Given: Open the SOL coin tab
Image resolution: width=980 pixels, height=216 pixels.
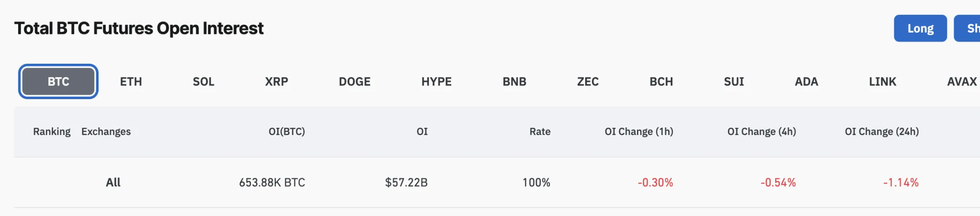Looking at the screenshot, I should (203, 81).
